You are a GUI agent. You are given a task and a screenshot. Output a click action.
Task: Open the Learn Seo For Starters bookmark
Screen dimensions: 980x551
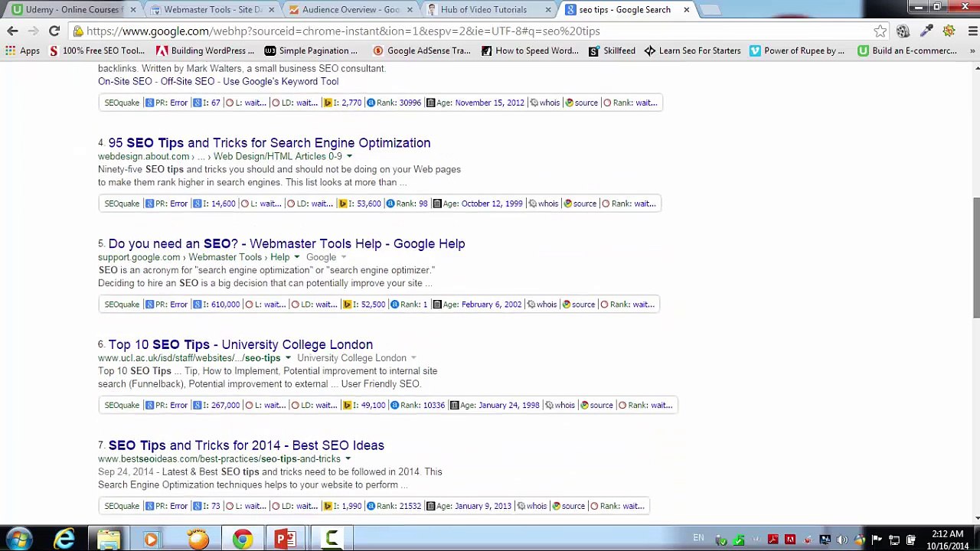[x=692, y=51]
